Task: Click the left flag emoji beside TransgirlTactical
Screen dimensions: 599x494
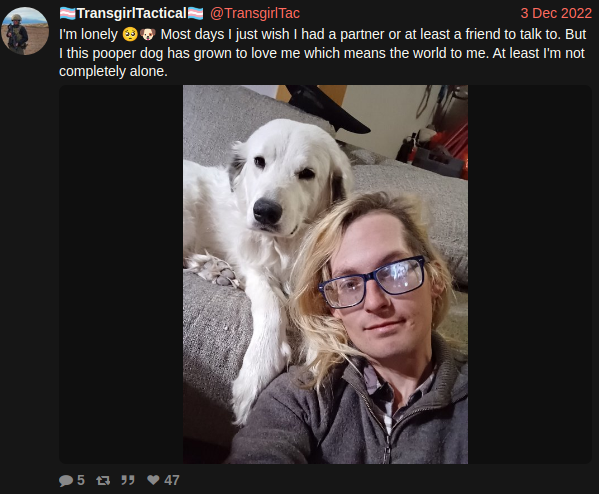Action: coord(68,14)
